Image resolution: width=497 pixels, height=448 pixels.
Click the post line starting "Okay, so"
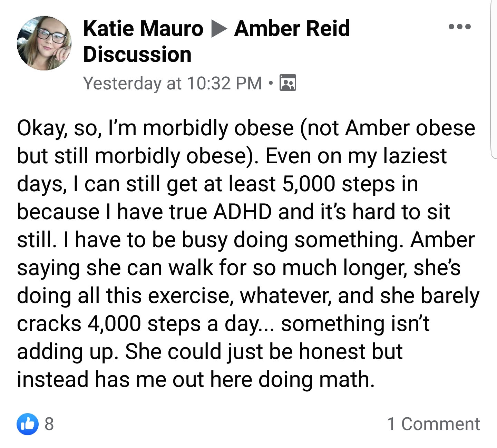point(246,128)
